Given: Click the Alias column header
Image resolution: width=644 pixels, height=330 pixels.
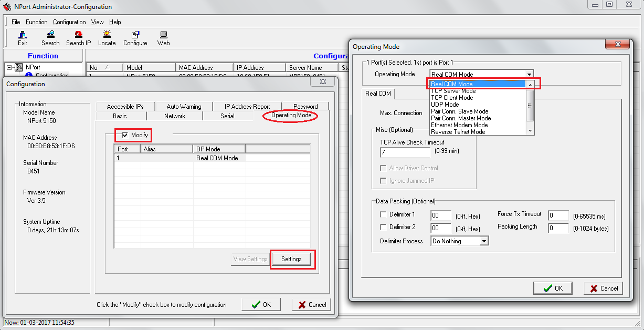Looking at the screenshot, I should [167, 149].
